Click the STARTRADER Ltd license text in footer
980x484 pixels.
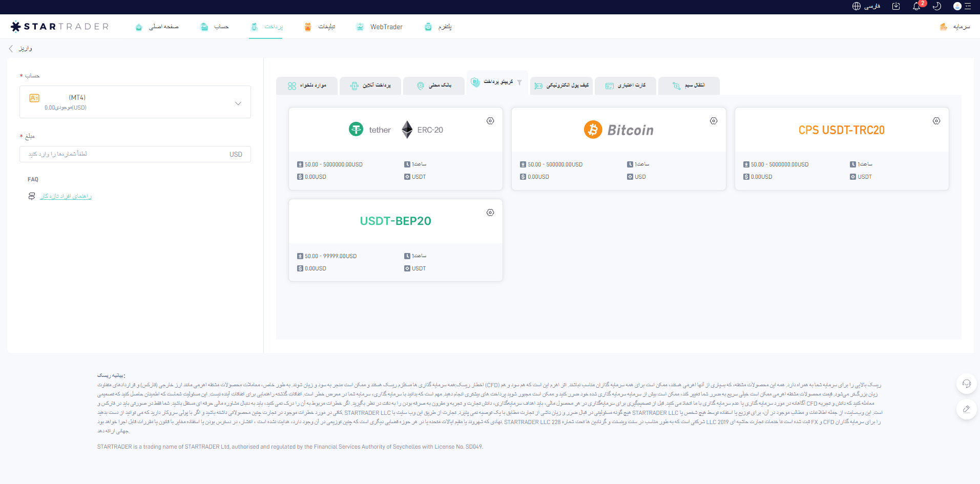coord(290,447)
